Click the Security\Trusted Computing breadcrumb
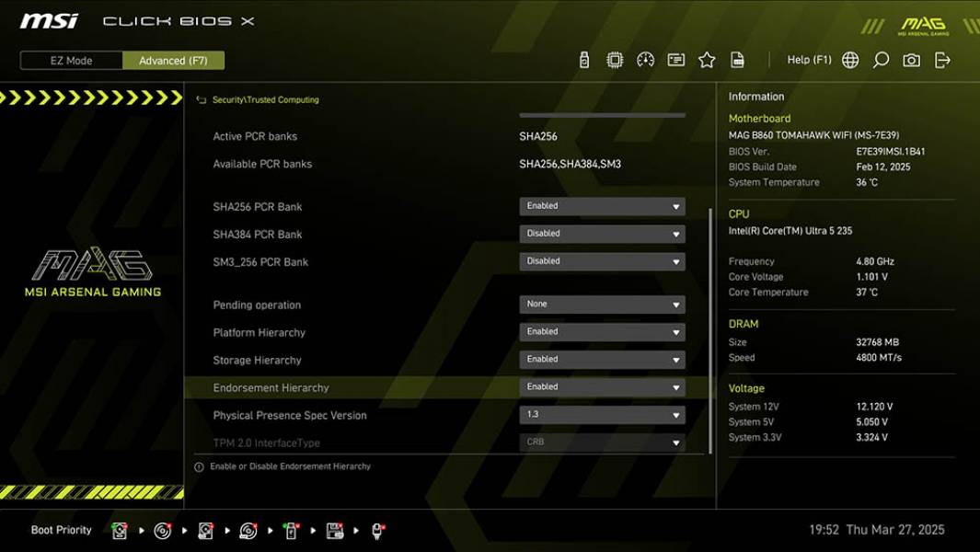Image resolution: width=980 pixels, height=552 pixels. click(266, 99)
